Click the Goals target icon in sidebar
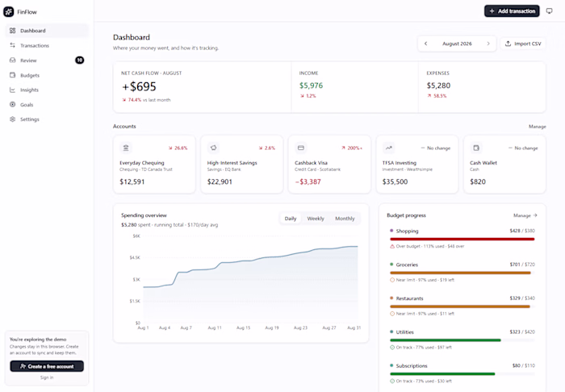The image size is (565, 392). point(13,104)
